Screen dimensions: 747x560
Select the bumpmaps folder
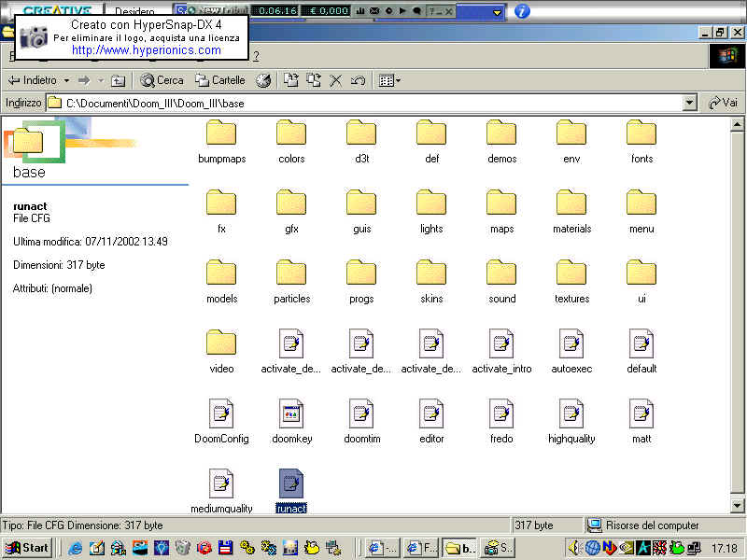222,142
